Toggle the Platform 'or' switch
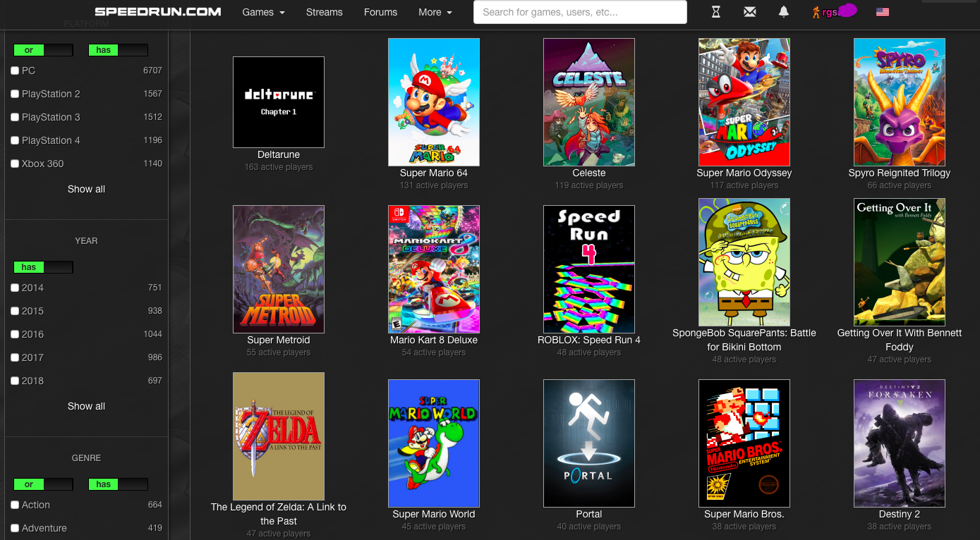980x540 pixels. click(x=43, y=50)
